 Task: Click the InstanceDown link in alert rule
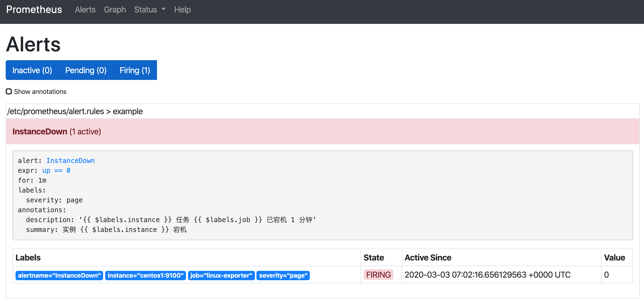click(70, 161)
